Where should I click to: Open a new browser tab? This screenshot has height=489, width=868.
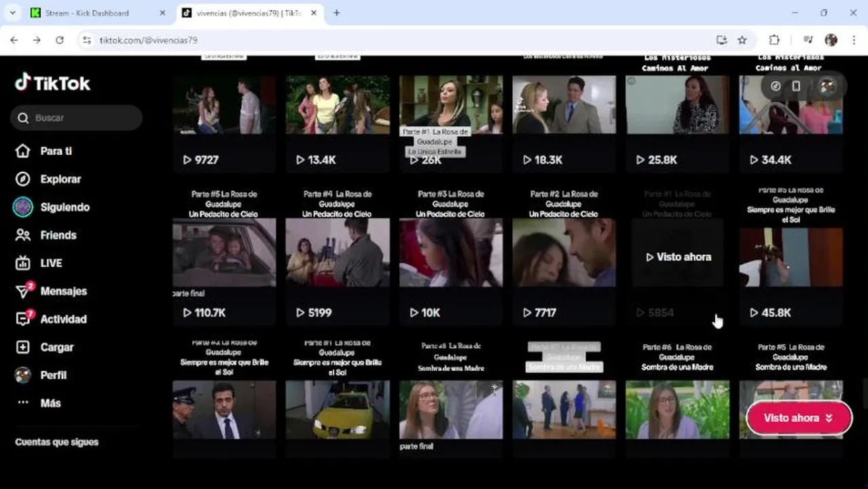point(336,13)
